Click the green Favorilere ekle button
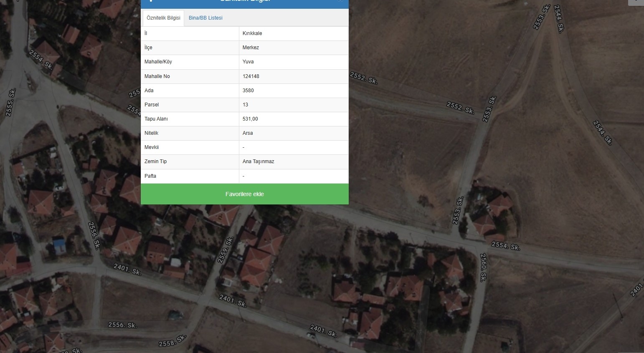Image resolution: width=644 pixels, height=353 pixels. [245, 194]
